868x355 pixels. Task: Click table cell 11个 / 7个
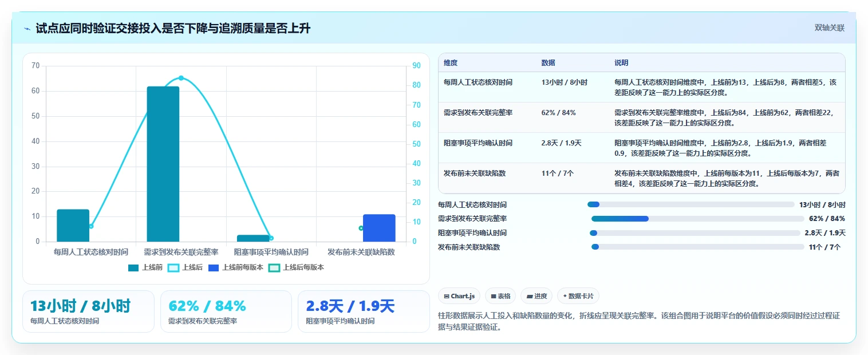click(x=557, y=173)
